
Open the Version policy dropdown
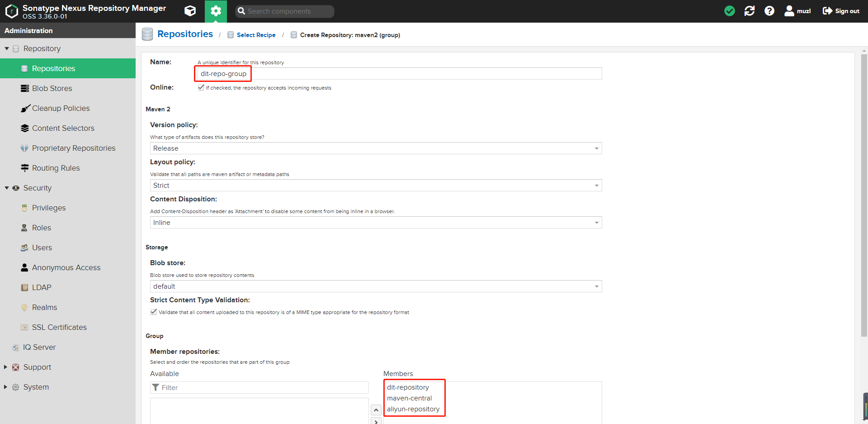pos(376,148)
